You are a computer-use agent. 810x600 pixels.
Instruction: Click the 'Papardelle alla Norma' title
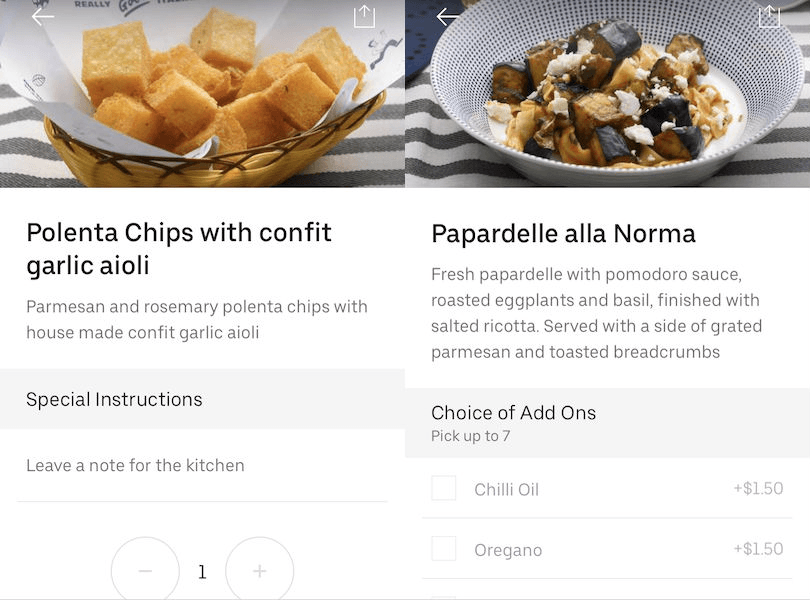[563, 234]
